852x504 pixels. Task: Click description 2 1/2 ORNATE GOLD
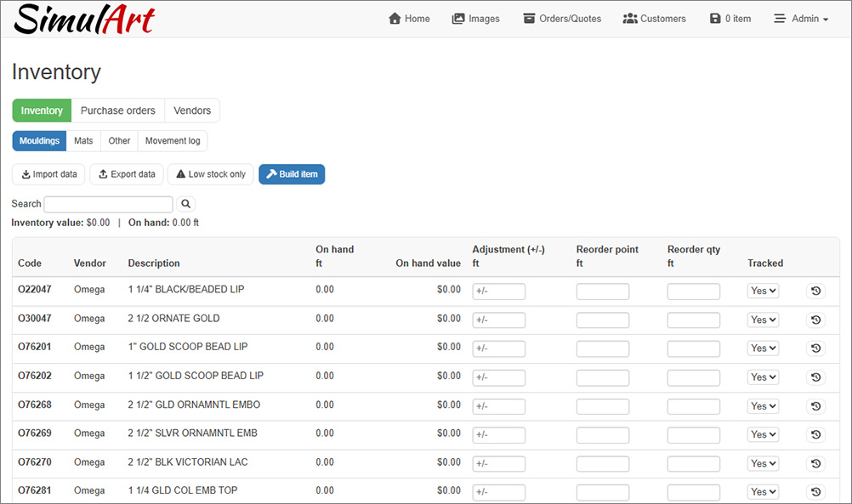point(173,318)
